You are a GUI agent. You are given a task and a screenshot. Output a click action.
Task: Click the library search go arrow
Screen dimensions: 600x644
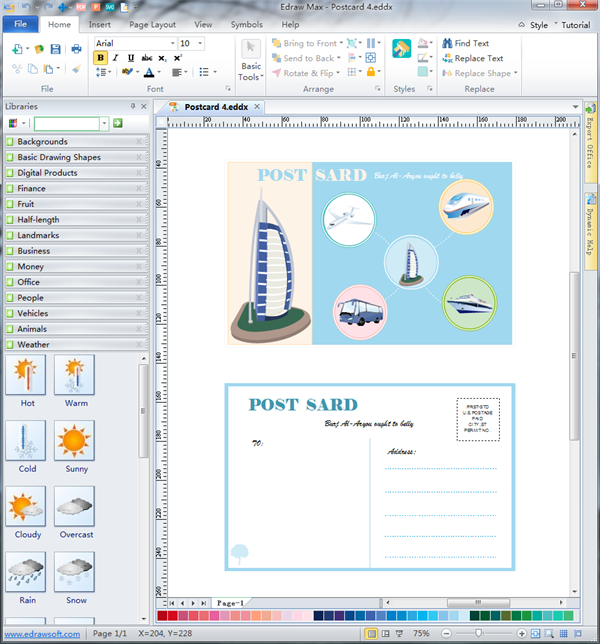coord(118,123)
